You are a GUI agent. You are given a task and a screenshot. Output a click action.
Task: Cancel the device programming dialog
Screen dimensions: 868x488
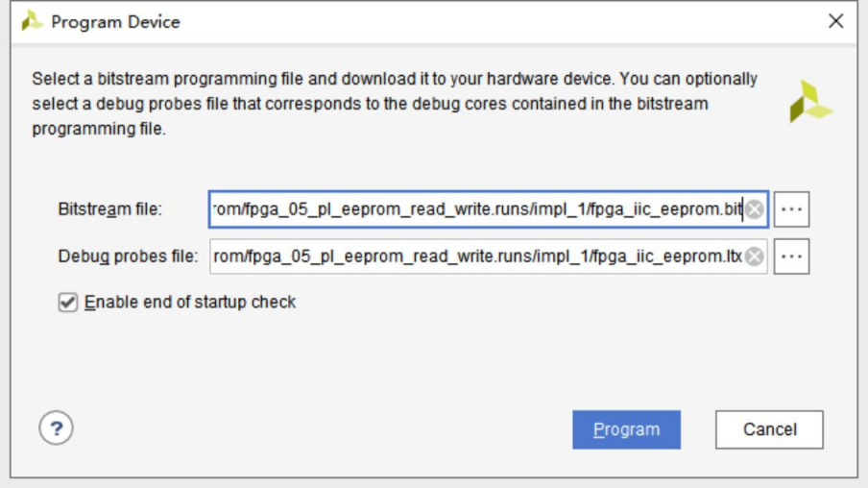tap(769, 429)
